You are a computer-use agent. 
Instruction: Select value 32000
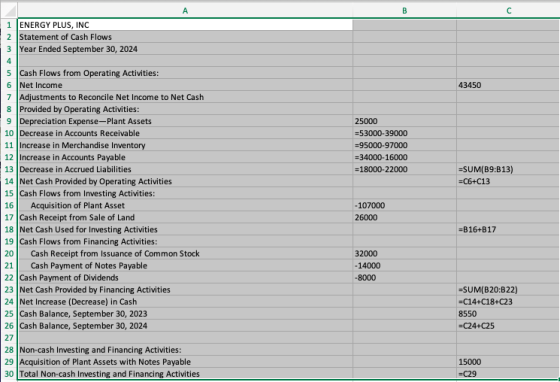coord(404,253)
